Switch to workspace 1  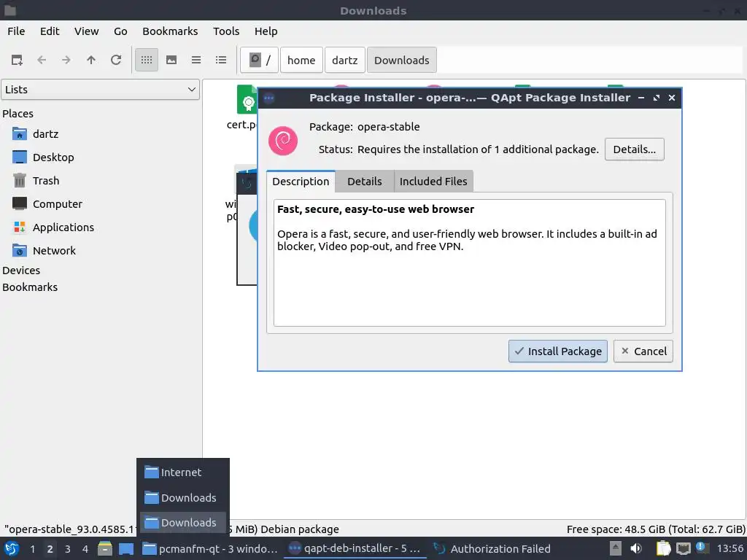[x=32, y=549]
